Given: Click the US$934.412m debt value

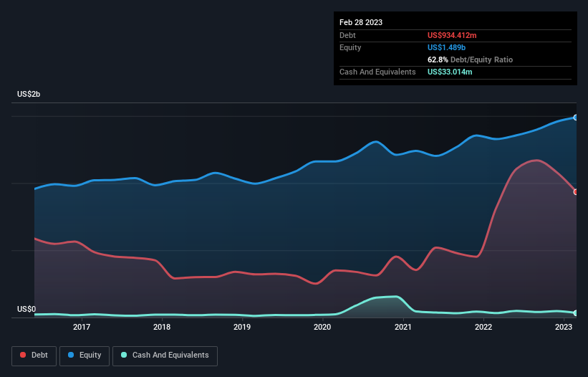Looking at the screenshot, I should pyautogui.click(x=452, y=35).
